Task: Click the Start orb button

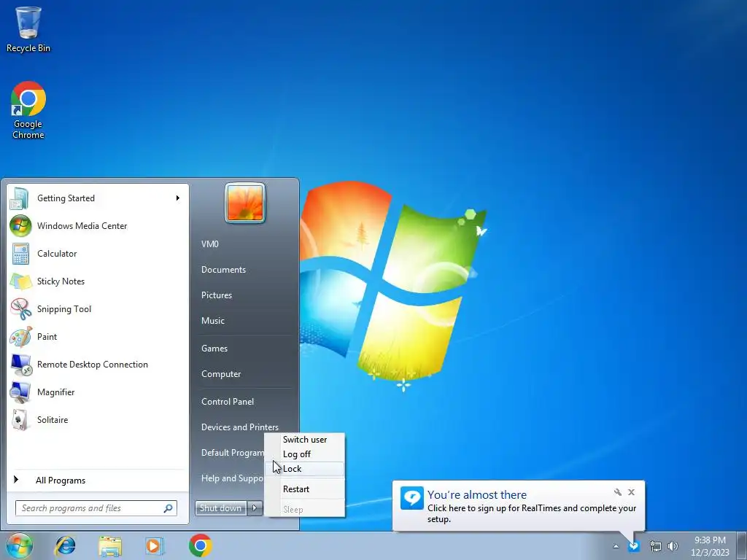Action: pyautogui.click(x=19, y=545)
